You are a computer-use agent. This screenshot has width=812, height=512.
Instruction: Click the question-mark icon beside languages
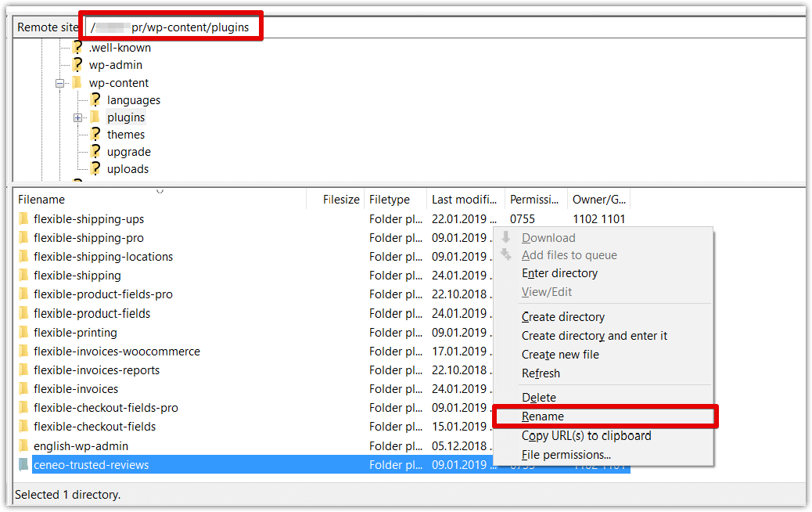click(x=95, y=99)
